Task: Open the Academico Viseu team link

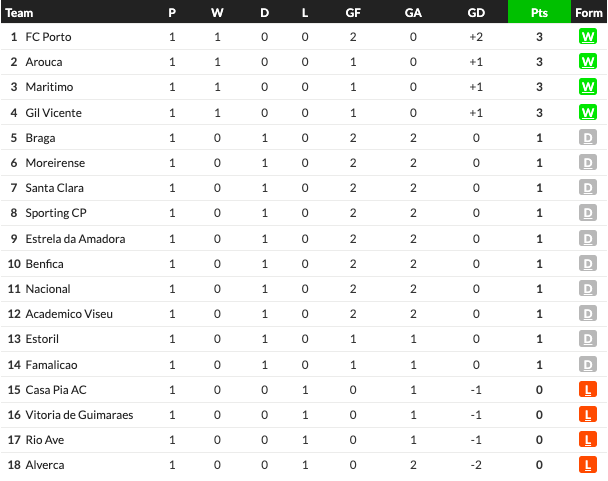Action: tap(69, 313)
